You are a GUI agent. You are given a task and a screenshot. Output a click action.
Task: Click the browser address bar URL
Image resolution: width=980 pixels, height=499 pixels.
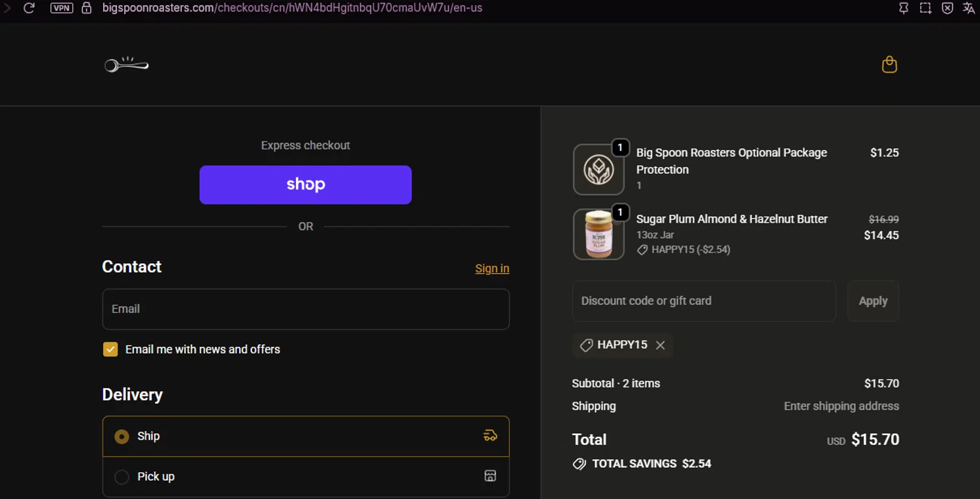293,8
